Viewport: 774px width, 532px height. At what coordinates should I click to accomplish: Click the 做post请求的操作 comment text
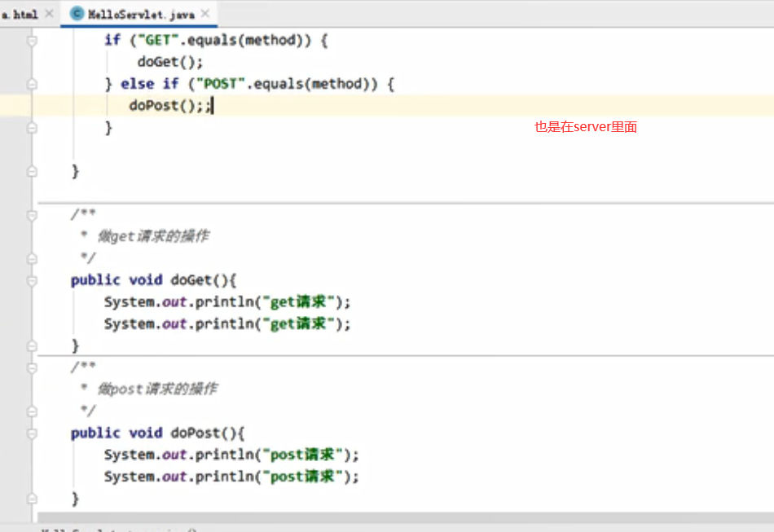157,389
